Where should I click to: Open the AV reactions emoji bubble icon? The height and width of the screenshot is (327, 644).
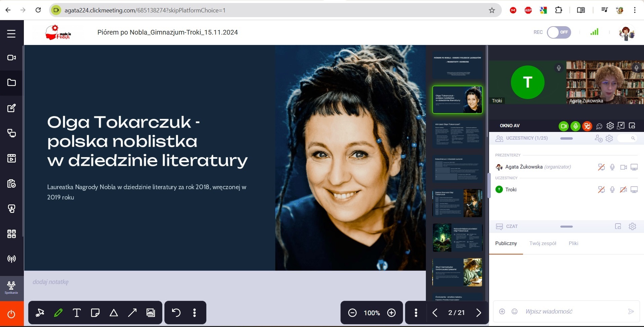[599, 126]
